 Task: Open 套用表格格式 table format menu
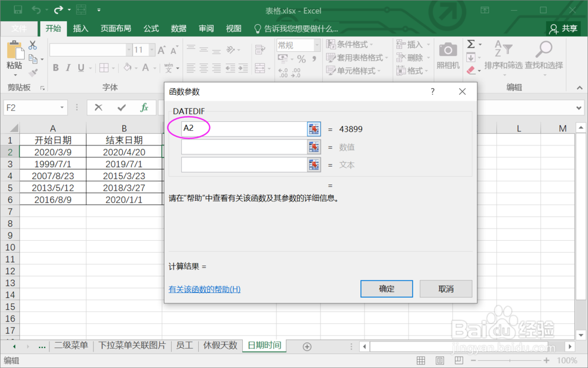point(357,58)
